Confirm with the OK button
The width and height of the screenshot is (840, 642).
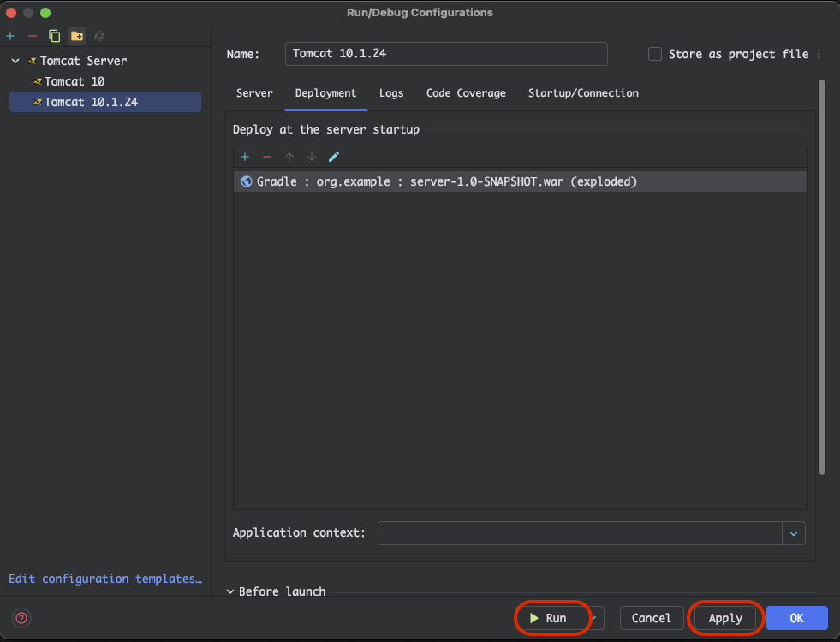pyautogui.click(x=796, y=618)
